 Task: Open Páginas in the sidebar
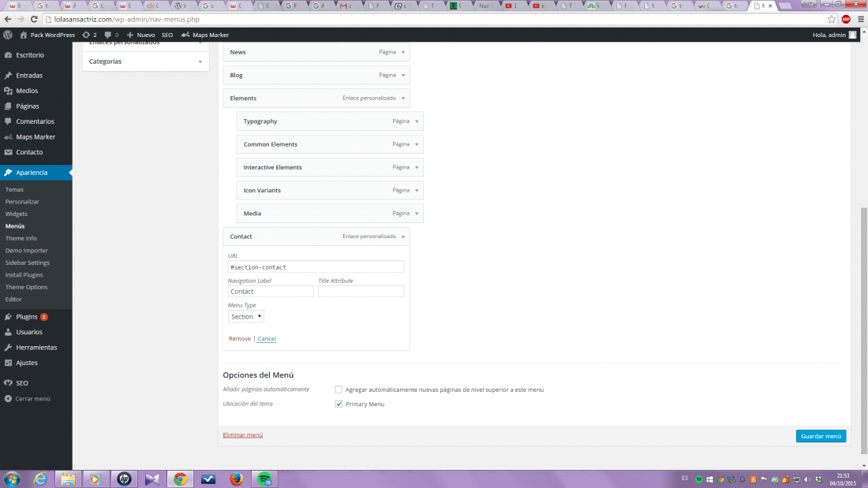(x=27, y=106)
